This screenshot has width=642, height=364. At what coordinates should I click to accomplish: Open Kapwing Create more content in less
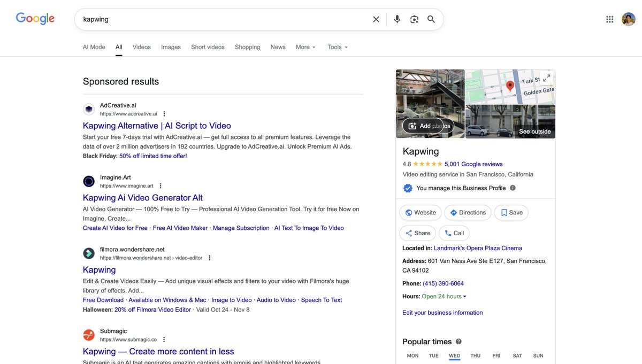tap(158, 351)
